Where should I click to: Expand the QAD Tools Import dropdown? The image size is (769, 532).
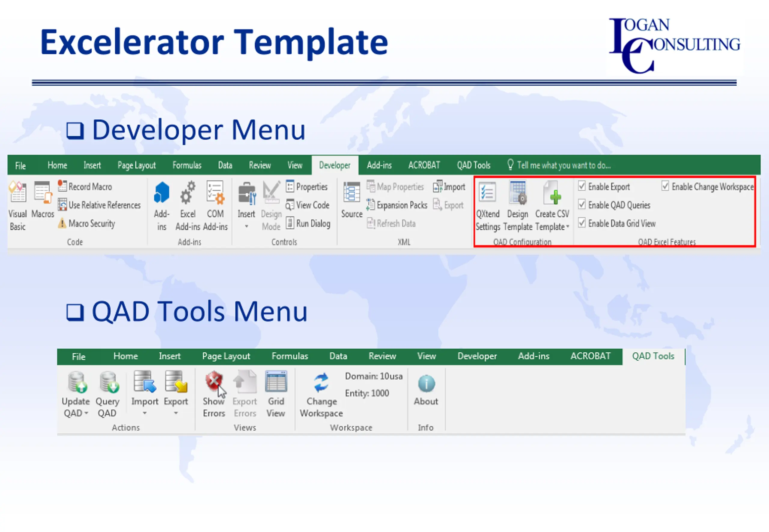point(145,413)
